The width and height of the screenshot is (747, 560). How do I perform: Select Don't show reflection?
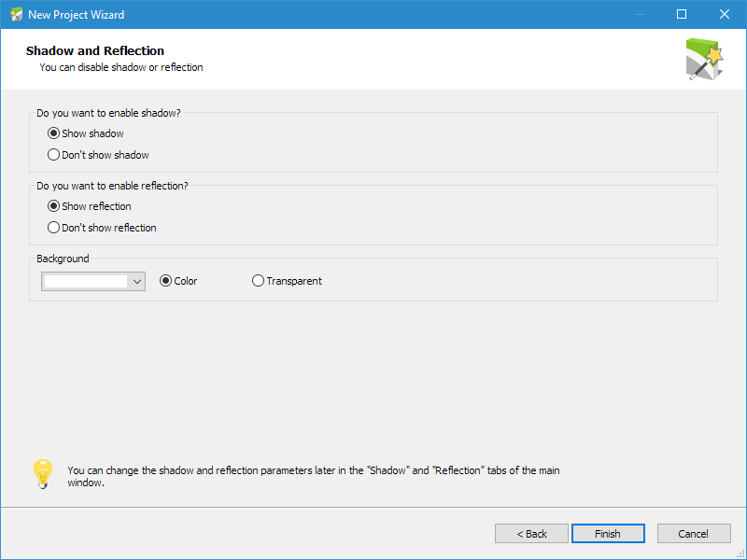[102, 228]
